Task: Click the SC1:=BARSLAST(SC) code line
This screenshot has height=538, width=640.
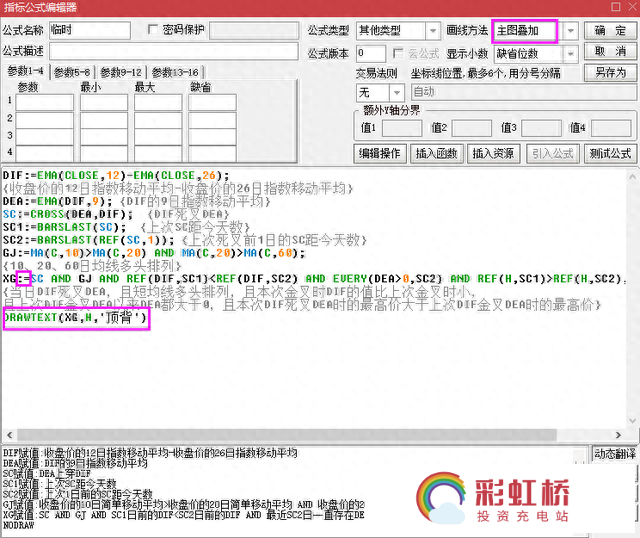Action: pos(64,227)
